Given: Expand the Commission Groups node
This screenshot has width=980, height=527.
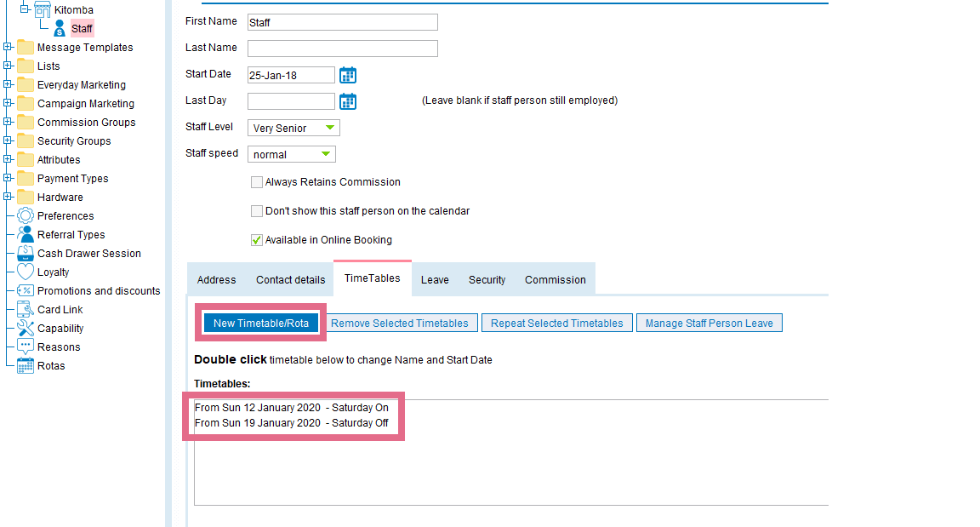Looking at the screenshot, I should (8, 122).
